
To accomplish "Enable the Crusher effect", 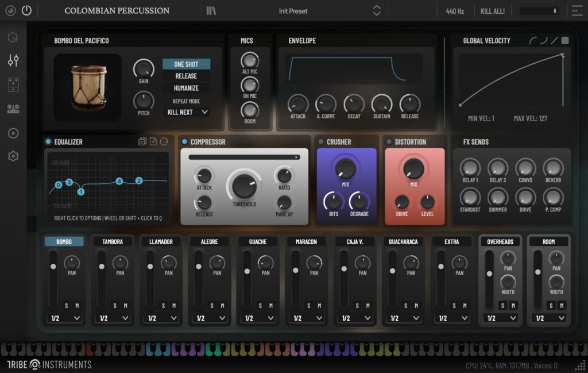I will pos(320,141).
